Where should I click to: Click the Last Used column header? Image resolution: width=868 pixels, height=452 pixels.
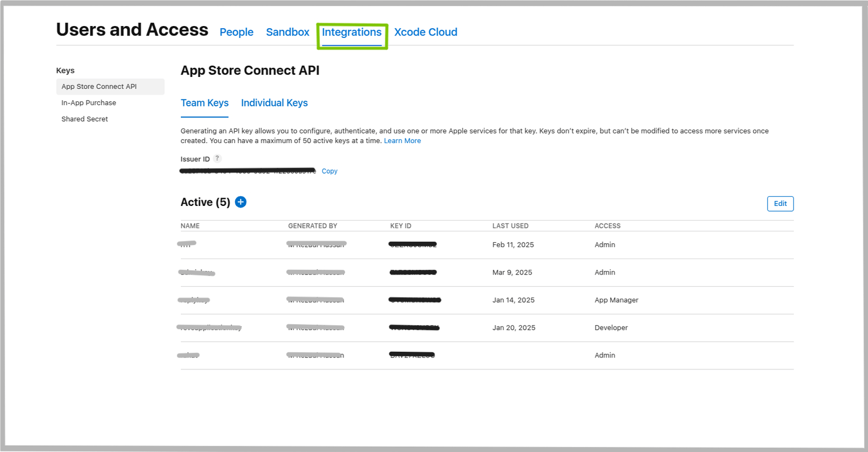point(510,226)
